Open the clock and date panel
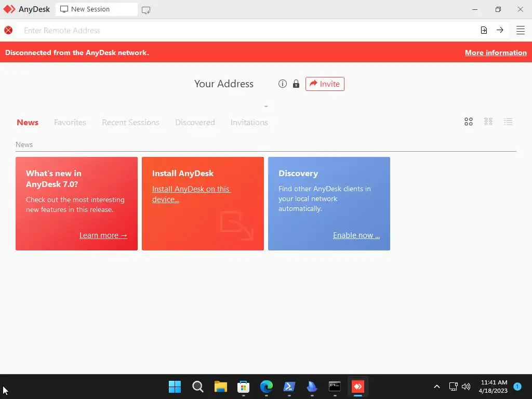 point(494,387)
